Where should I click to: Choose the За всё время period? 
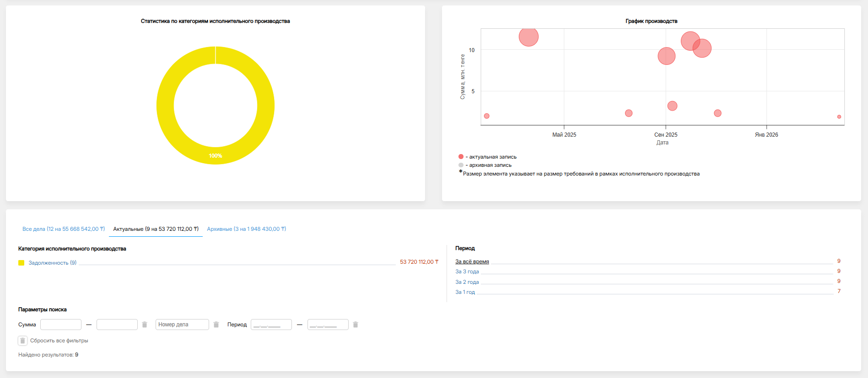tap(472, 261)
